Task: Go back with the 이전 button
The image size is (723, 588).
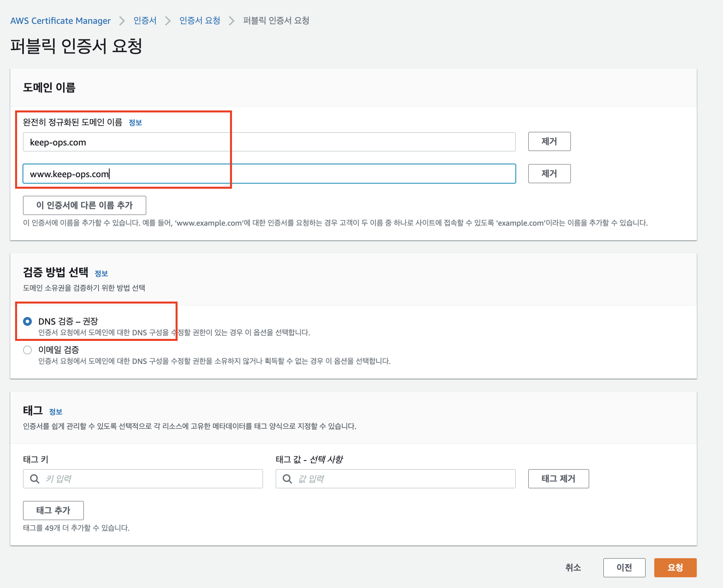Action: pyautogui.click(x=624, y=568)
